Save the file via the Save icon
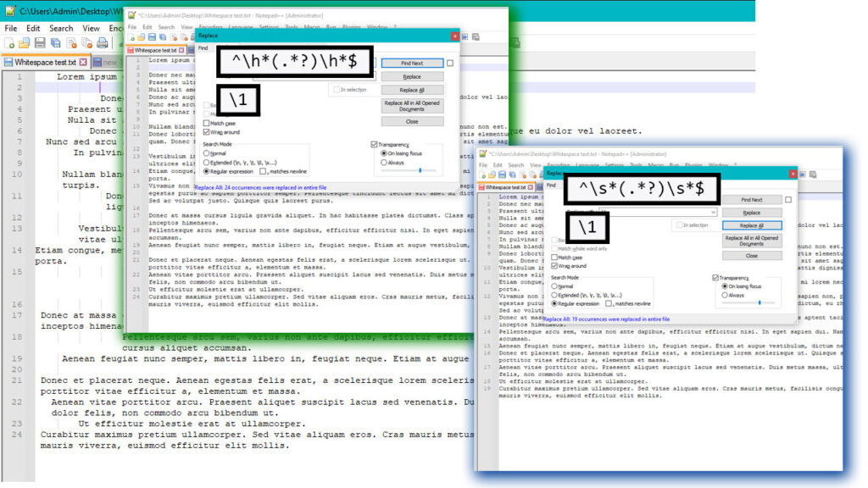868x488 pixels. coord(38,42)
